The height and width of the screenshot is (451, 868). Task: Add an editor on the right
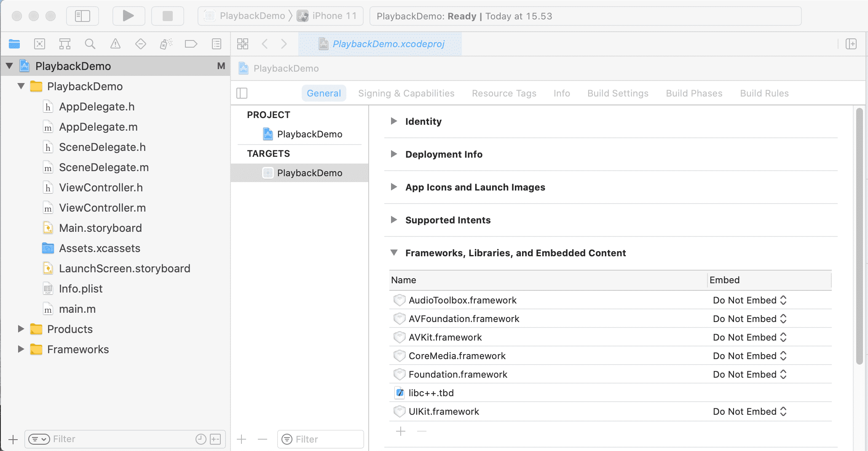click(851, 44)
